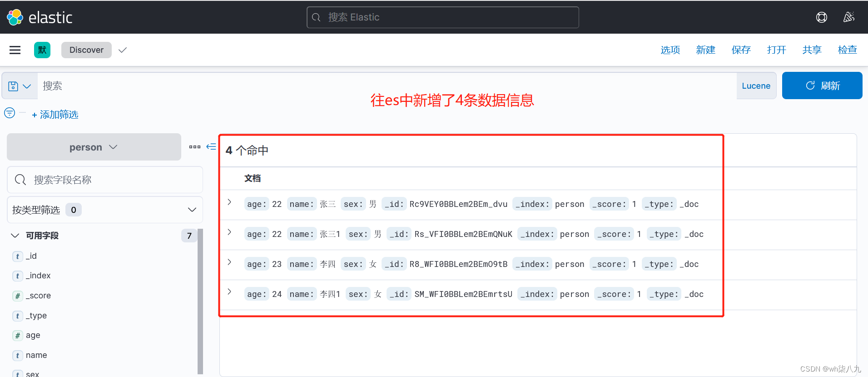Click the age number type icon

click(x=17, y=336)
